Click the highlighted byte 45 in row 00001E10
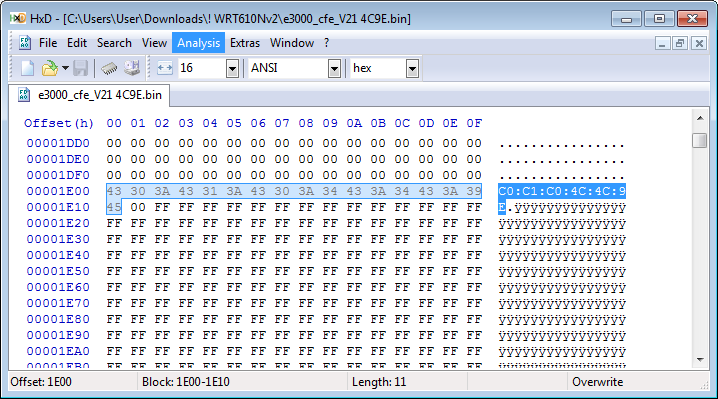718x399 pixels. [114, 208]
